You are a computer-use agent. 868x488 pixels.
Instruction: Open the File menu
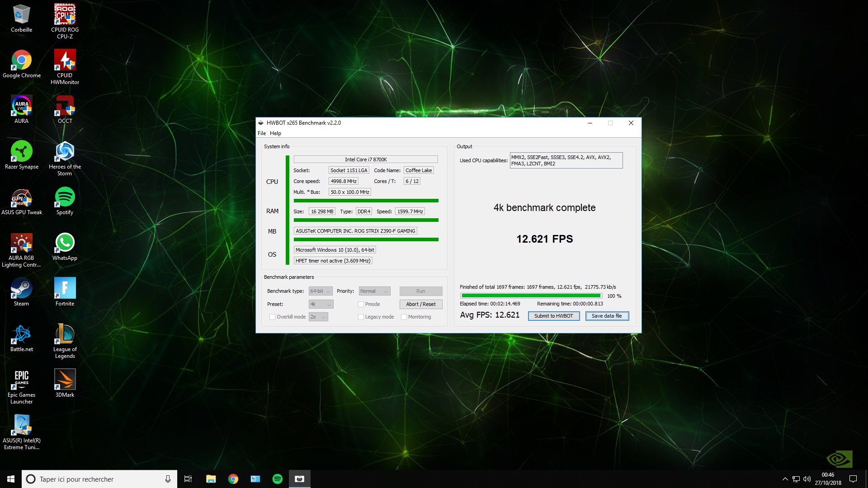pos(262,133)
